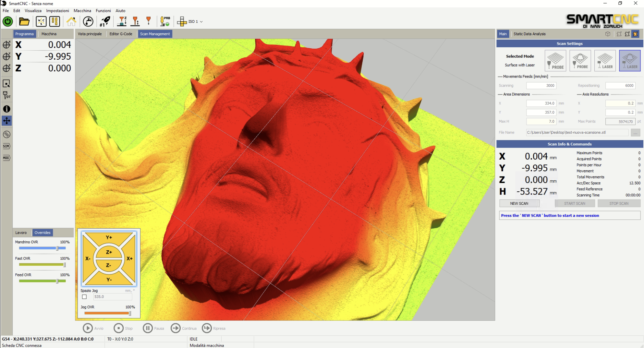The height and width of the screenshot is (348, 644).
Task: Click the single tool probe-down icon
Action: point(149,21)
